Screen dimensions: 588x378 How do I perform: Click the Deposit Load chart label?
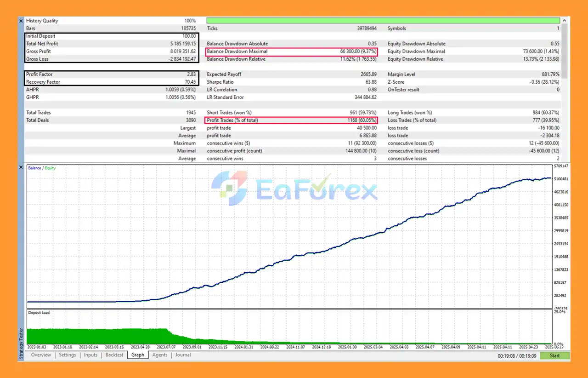39,313
